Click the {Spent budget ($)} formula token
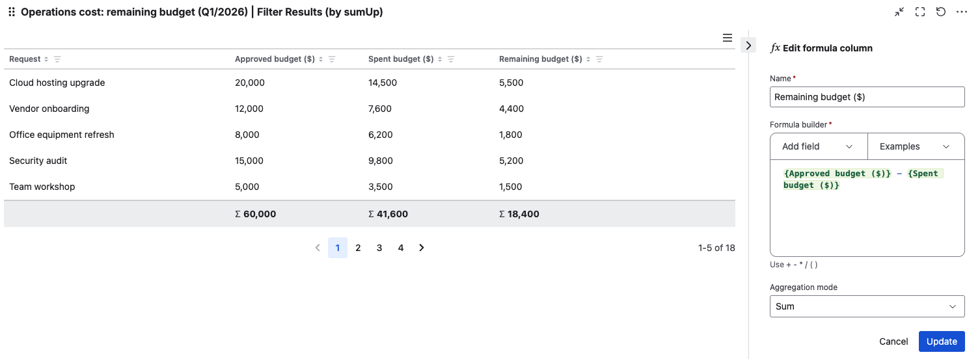This screenshot has width=980, height=359. [863, 179]
